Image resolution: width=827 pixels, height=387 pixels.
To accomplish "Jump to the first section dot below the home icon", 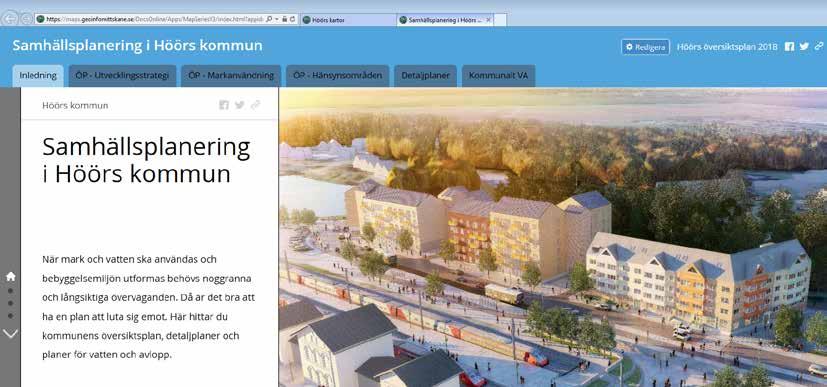I will (x=11, y=291).
